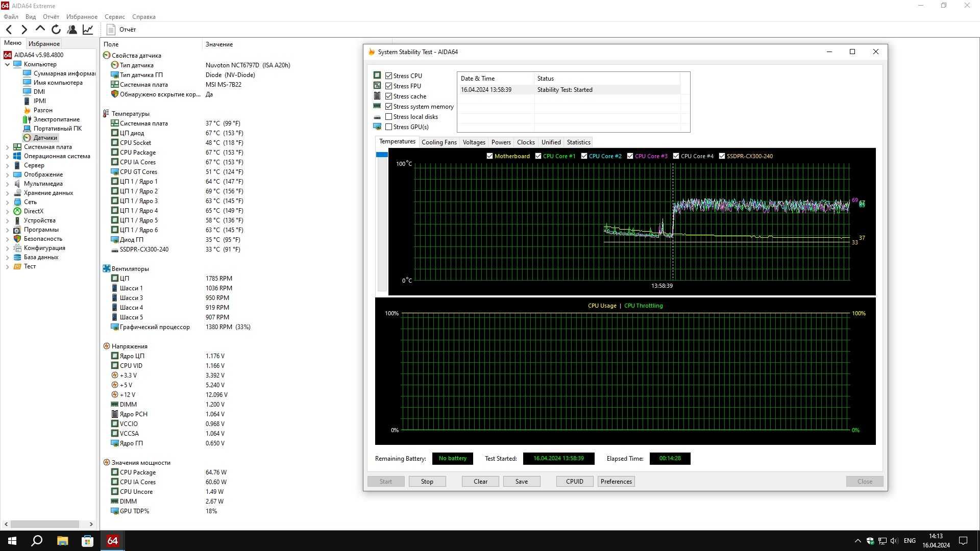
Task: Expand the Сеть tree node
Action: [x=7, y=202]
